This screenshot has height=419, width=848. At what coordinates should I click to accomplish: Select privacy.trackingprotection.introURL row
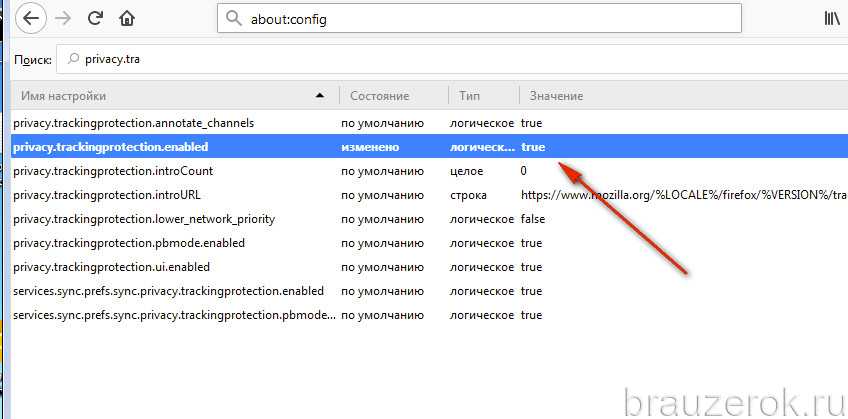pos(429,195)
